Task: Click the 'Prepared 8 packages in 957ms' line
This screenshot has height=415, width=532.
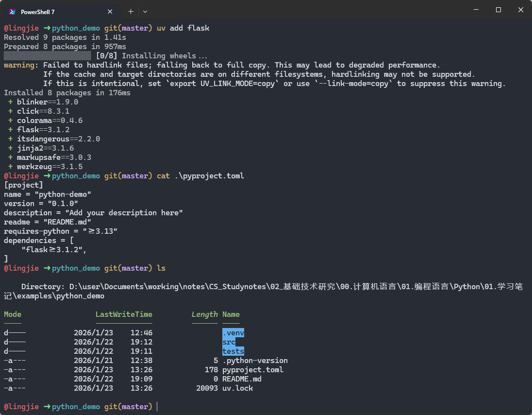Action: pyautogui.click(x=65, y=47)
